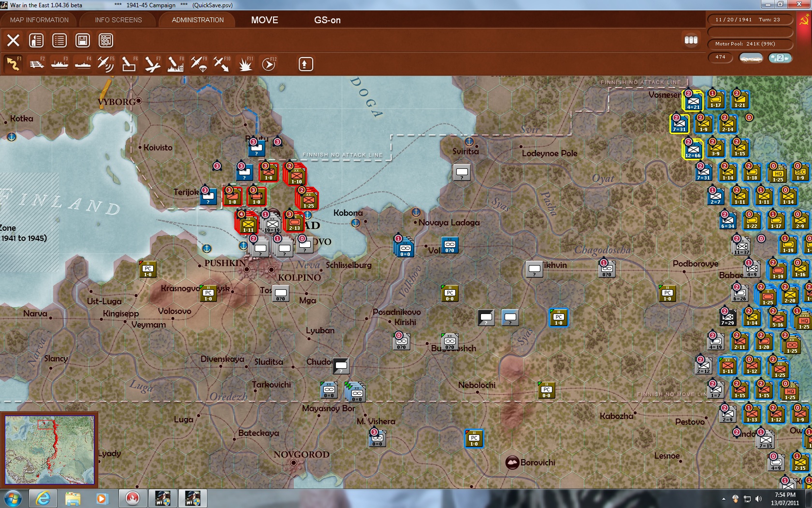Click the 474 admin points value
This screenshot has height=508, width=812.
pos(720,57)
